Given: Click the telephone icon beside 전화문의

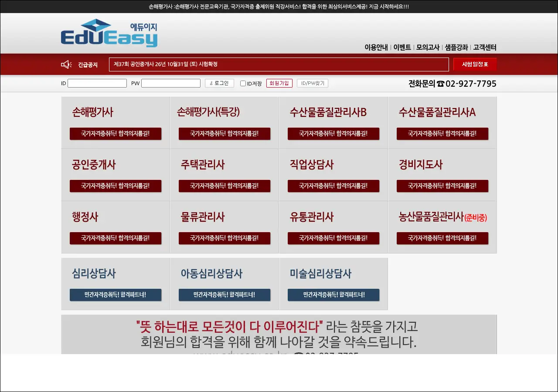Looking at the screenshot, I should tap(440, 84).
